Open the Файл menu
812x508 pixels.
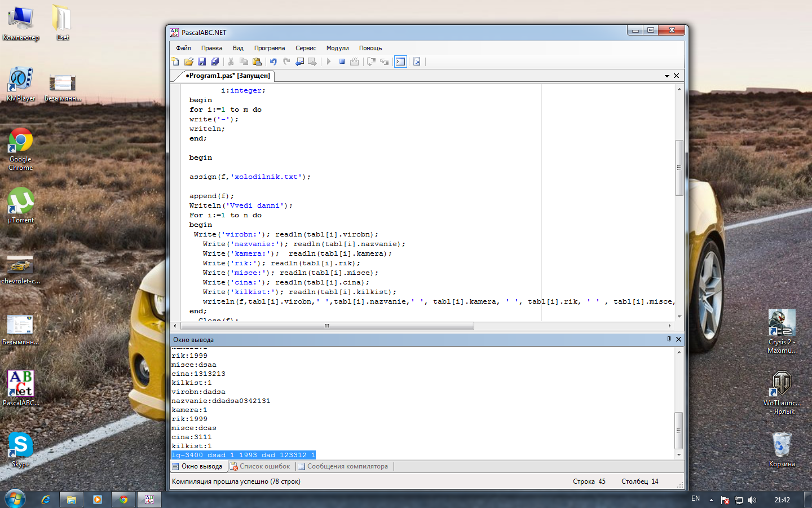tap(183, 48)
